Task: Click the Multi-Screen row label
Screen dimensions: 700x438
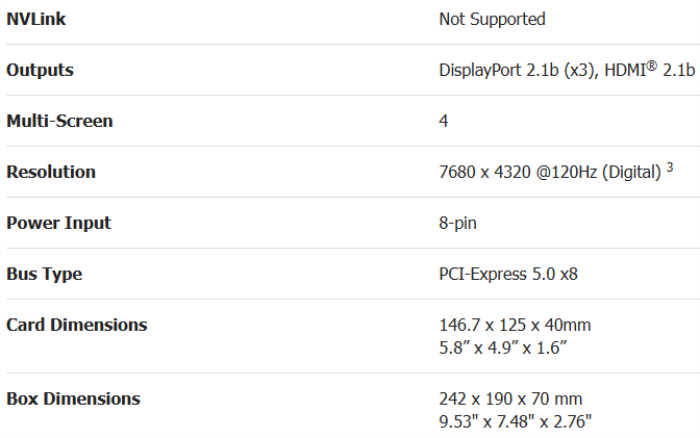Action: click(x=59, y=121)
